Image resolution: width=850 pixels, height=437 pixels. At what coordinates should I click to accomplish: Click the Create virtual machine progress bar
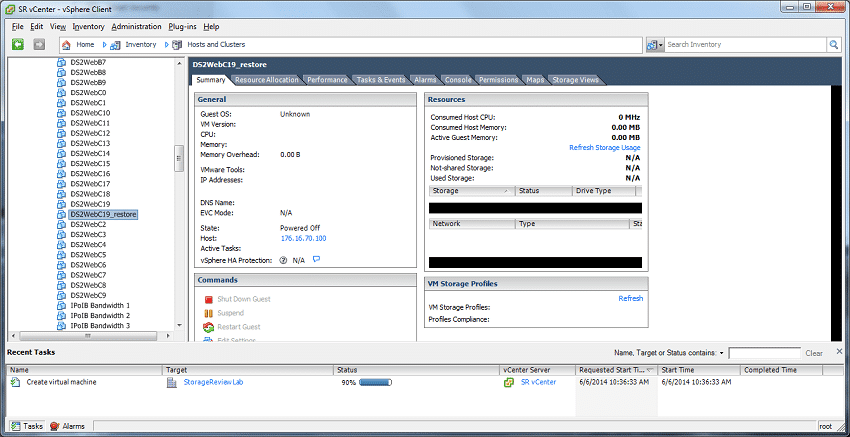(x=375, y=382)
